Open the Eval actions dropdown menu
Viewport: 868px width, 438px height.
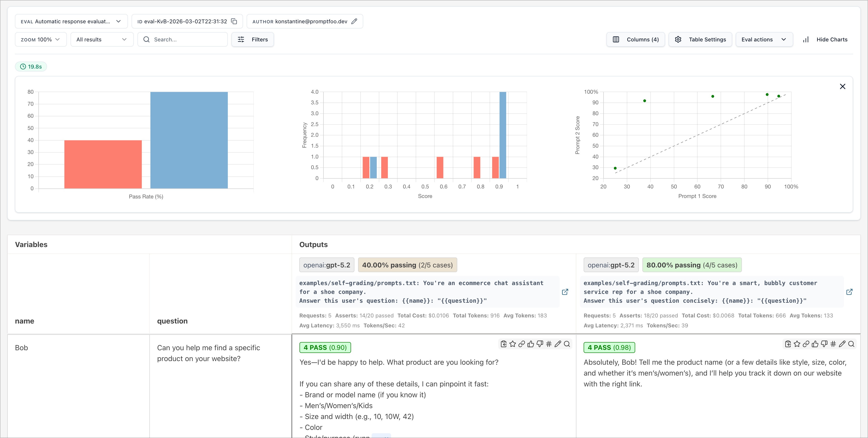coord(764,39)
